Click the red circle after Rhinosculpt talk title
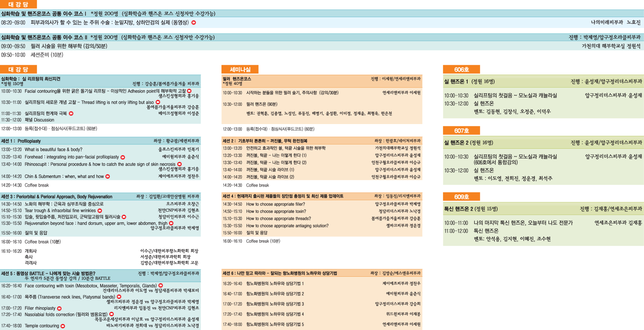Viewport: 644px width, 330px height. pos(180,164)
